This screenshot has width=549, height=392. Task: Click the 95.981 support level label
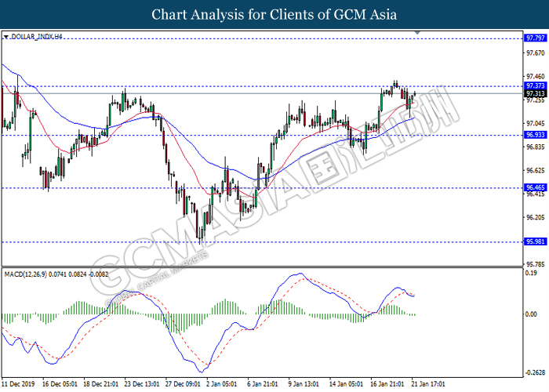[x=536, y=241]
